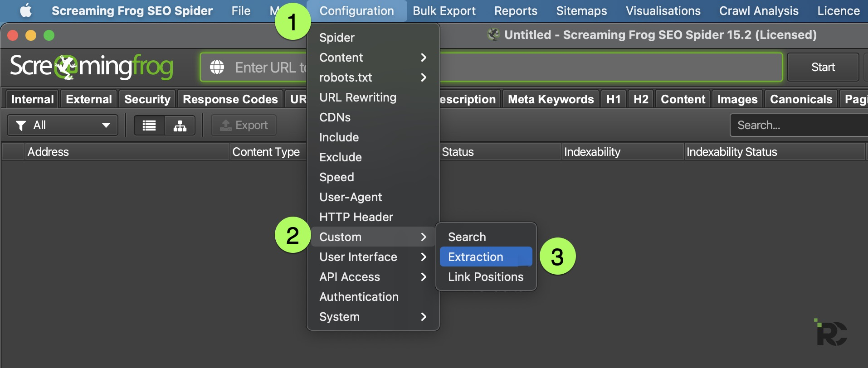The height and width of the screenshot is (368, 868).
Task: Sort by Content Type column header
Action: coord(268,152)
